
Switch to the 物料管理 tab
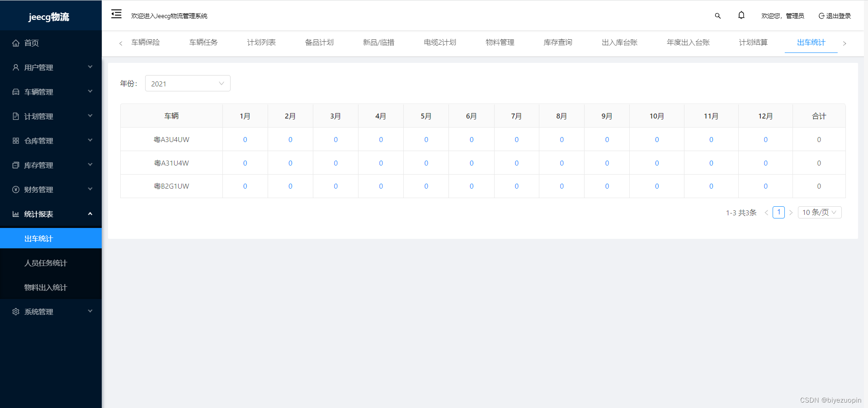[500, 43]
